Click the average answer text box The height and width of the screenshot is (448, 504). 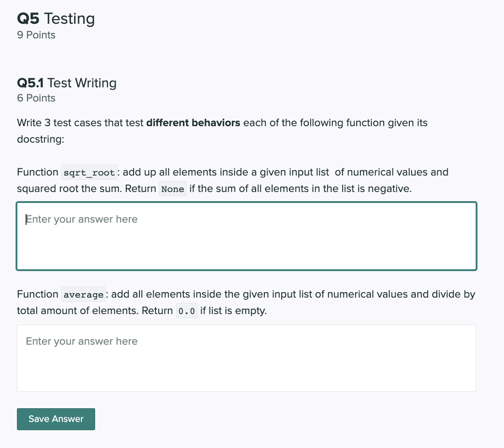coord(246,358)
